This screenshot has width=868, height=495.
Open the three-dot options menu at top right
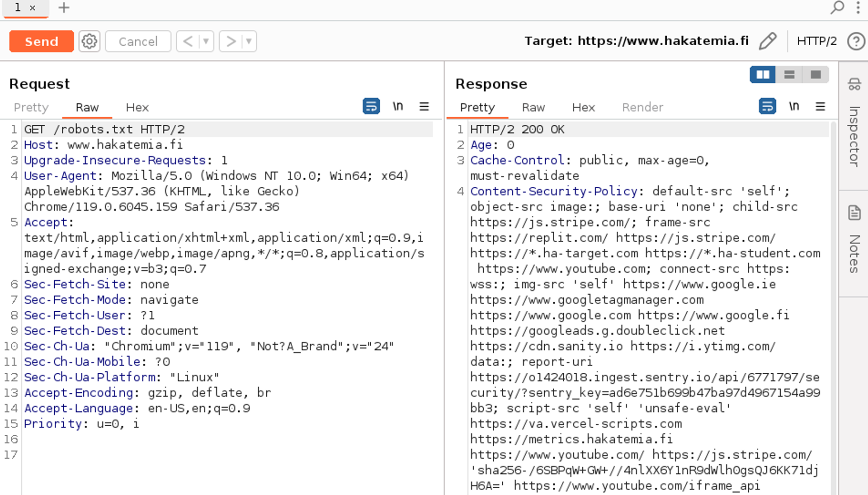click(x=858, y=7)
